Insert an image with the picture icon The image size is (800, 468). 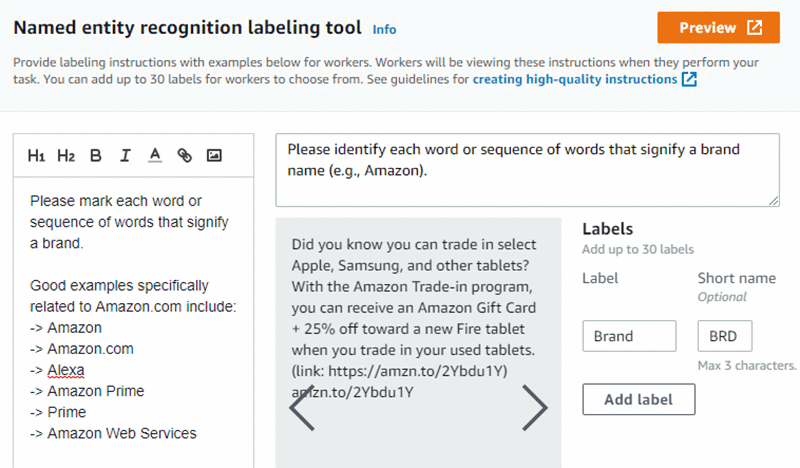pos(213,155)
